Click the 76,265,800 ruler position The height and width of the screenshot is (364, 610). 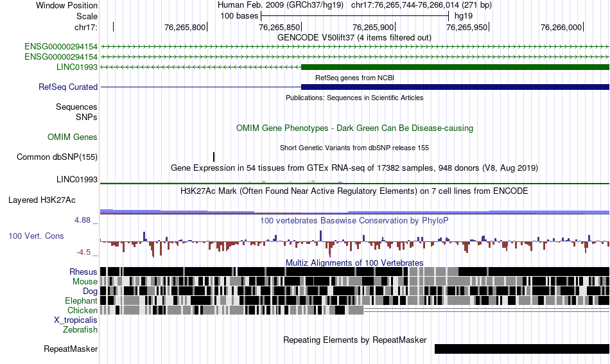(x=185, y=27)
